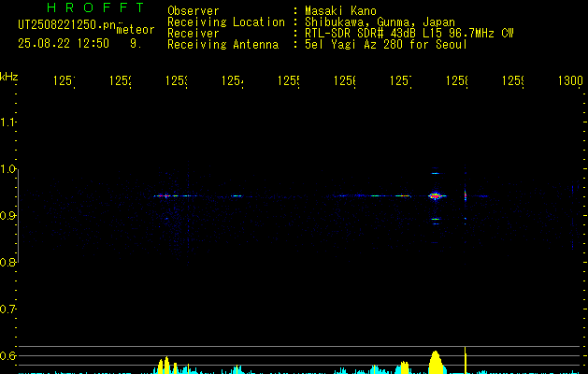
Task: Click the vertical echo spike at 1258
Action: pyautogui.click(x=466, y=195)
